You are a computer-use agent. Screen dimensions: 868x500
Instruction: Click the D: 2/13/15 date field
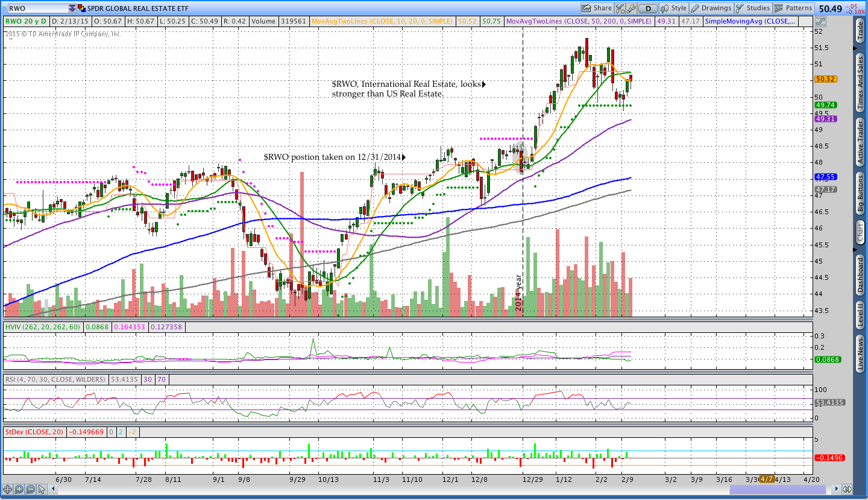(x=70, y=21)
